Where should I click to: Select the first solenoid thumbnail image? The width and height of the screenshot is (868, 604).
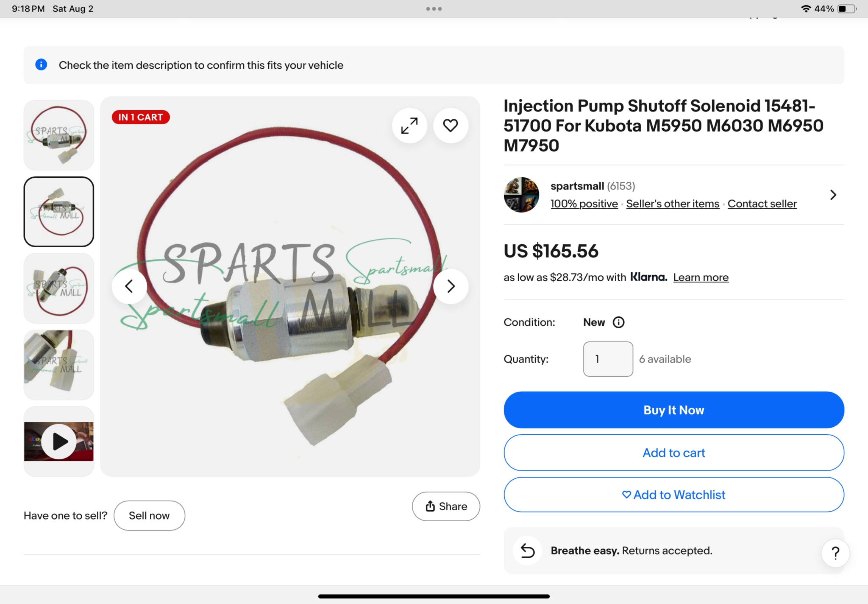point(59,135)
